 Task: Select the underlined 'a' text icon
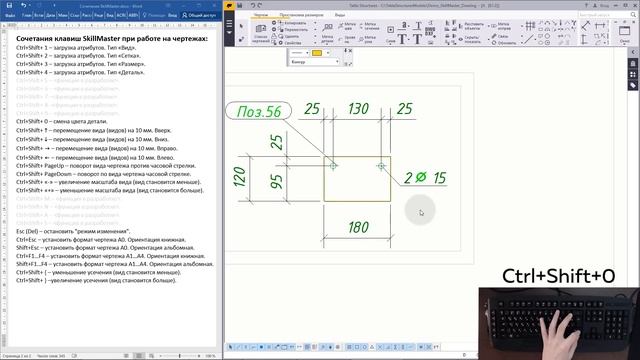pos(403,26)
